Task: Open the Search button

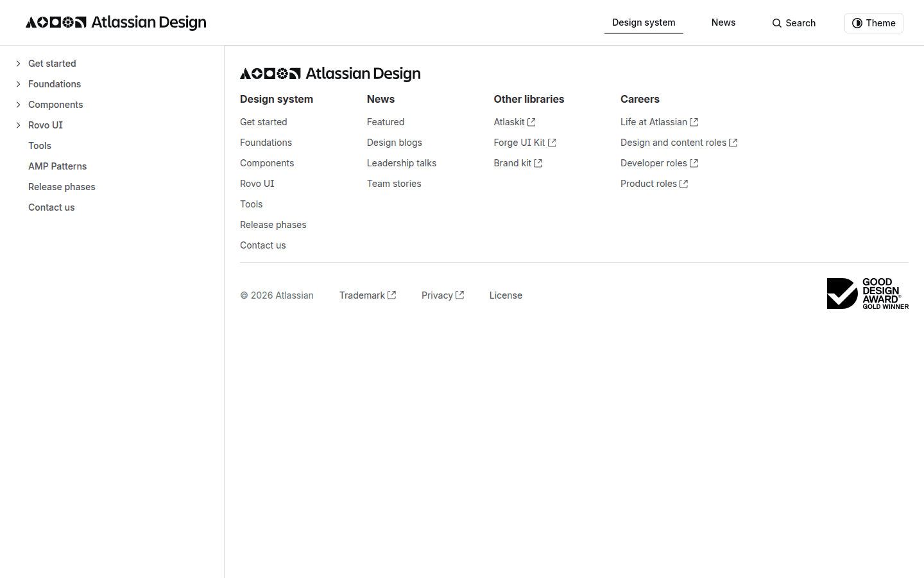Action: click(794, 23)
